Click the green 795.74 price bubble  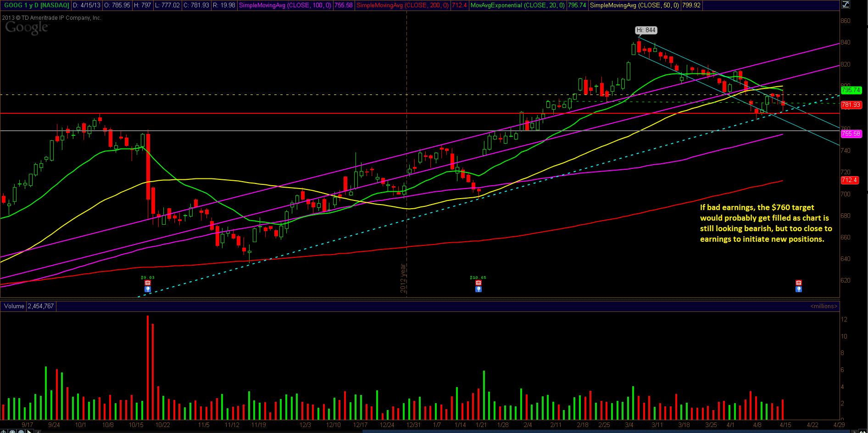click(x=851, y=90)
